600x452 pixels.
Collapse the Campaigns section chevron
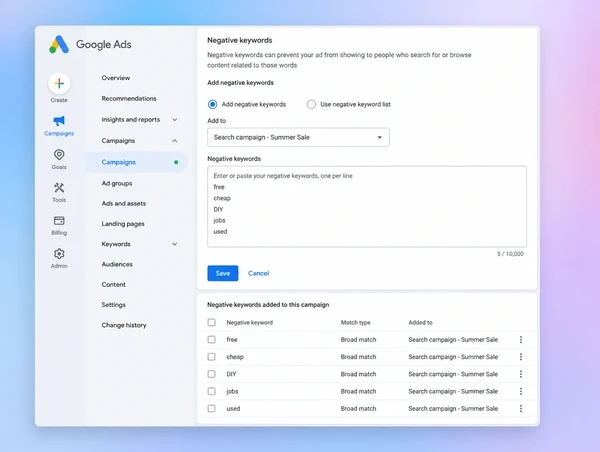[x=174, y=140]
